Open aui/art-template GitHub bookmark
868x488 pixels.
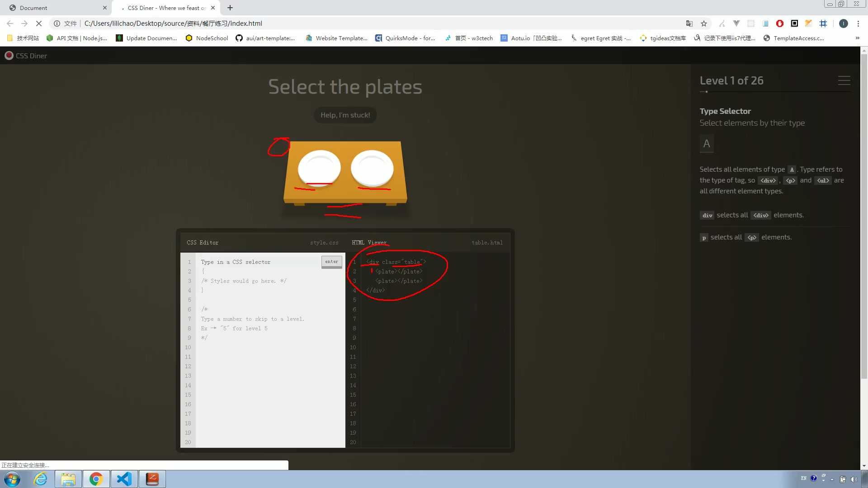(x=265, y=38)
